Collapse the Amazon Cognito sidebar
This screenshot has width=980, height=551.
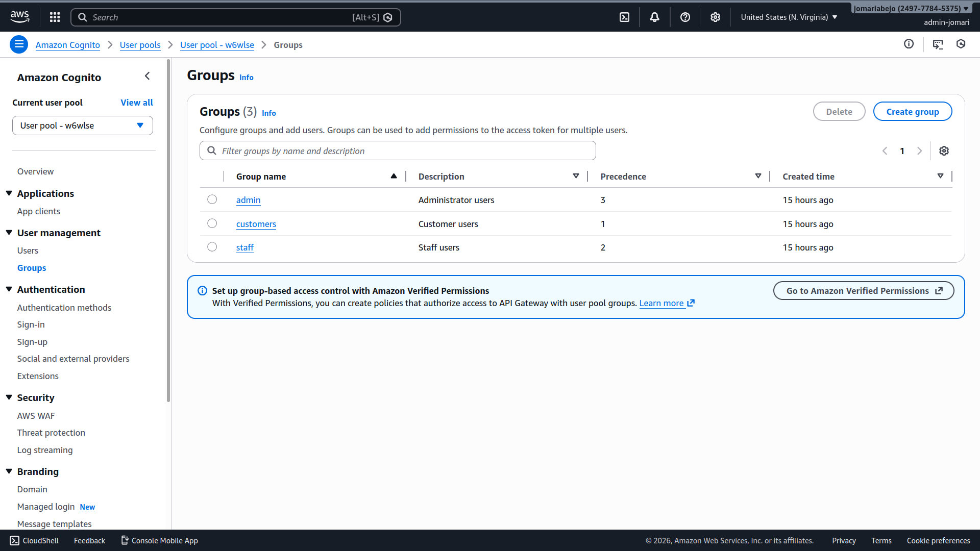coord(147,76)
